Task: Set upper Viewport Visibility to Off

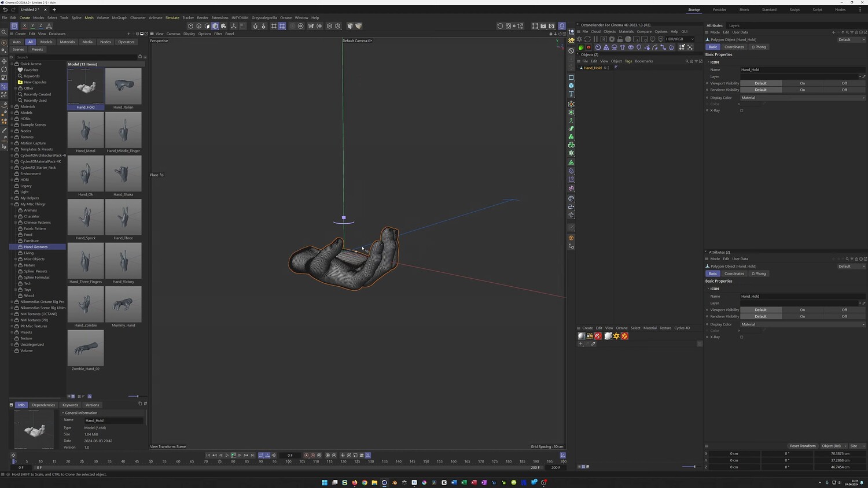Action: pyautogui.click(x=844, y=83)
